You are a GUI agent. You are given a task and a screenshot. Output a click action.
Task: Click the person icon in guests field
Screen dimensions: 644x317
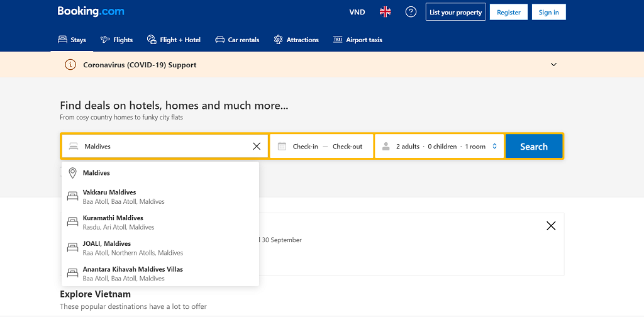click(x=386, y=146)
